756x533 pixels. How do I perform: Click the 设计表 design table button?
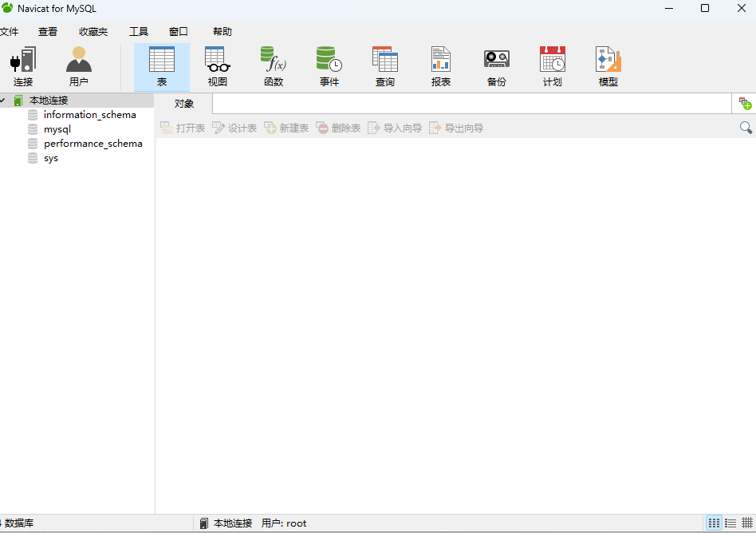234,128
